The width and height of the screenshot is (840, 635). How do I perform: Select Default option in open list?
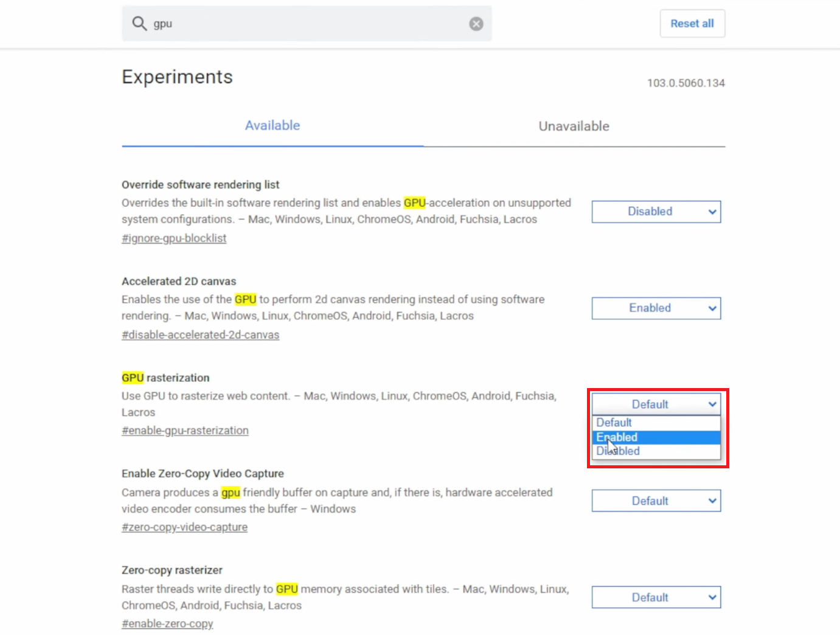614,423
